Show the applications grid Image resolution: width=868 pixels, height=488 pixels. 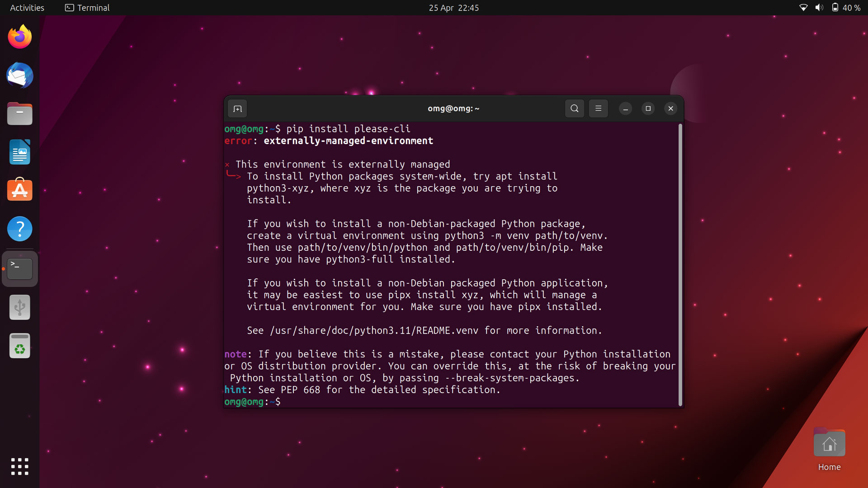point(20,466)
